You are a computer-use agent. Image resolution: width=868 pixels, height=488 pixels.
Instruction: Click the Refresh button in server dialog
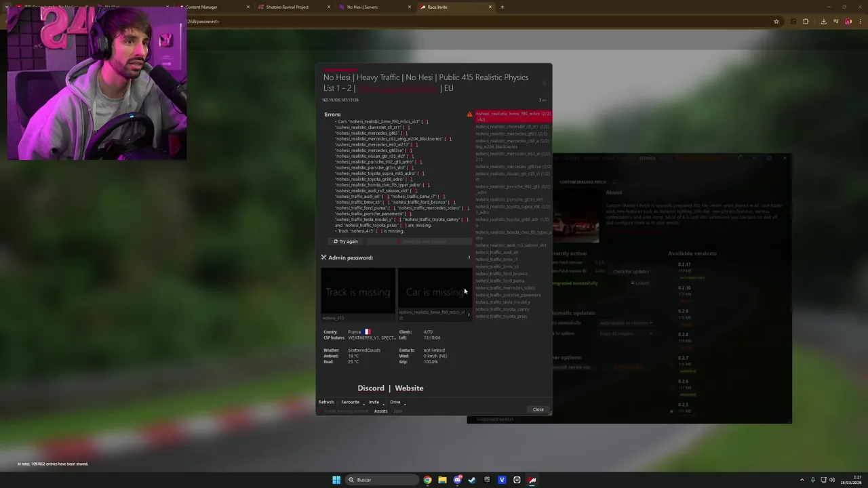coord(326,402)
